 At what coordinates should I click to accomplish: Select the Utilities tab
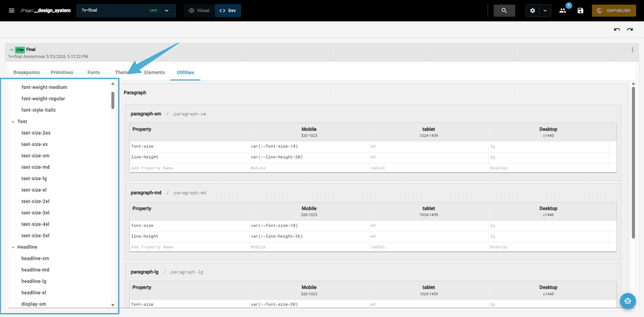pyautogui.click(x=185, y=72)
